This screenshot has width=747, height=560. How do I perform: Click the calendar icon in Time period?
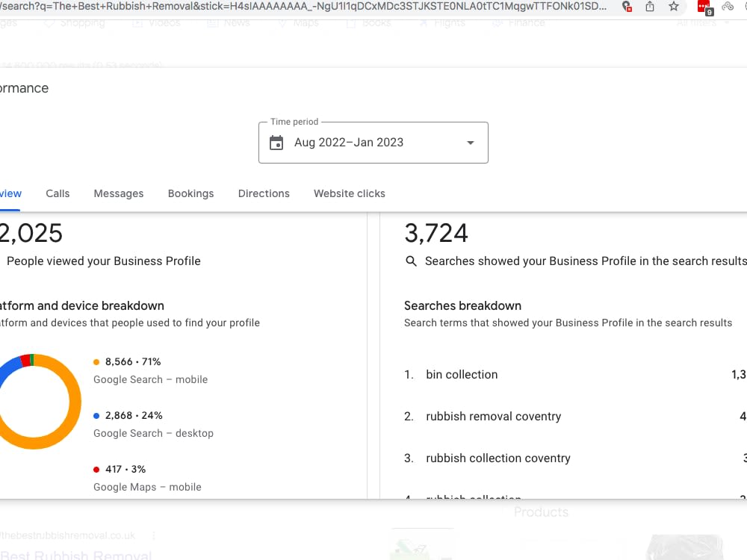276,143
